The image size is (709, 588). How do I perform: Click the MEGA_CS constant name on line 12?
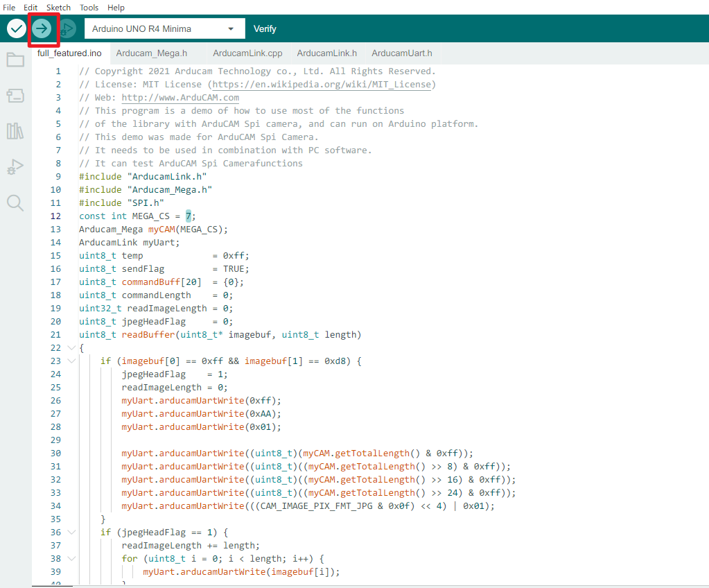(151, 216)
